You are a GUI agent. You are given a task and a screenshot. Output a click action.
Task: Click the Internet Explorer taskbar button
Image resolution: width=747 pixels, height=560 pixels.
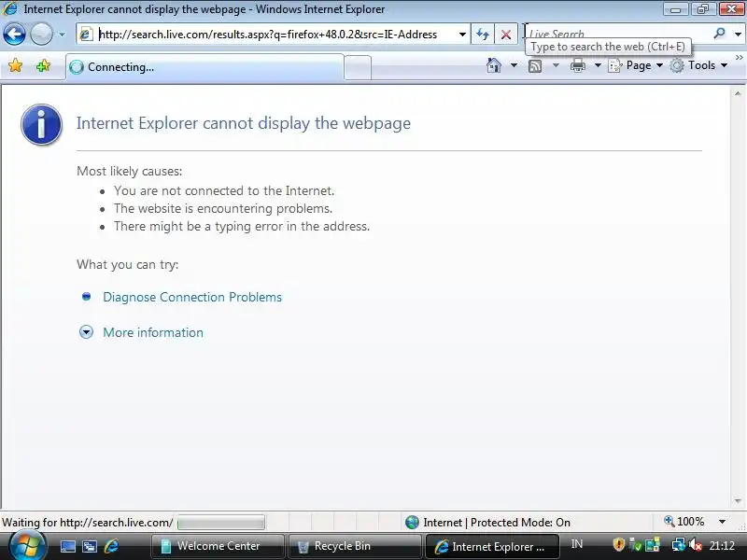click(x=492, y=546)
